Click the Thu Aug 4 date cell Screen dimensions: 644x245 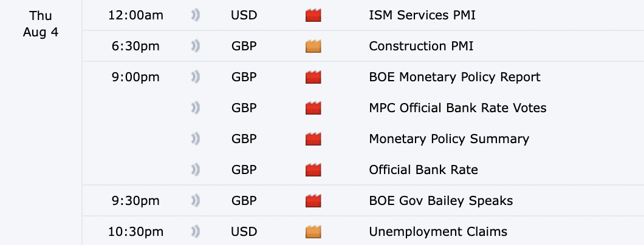(x=41, y=24)
